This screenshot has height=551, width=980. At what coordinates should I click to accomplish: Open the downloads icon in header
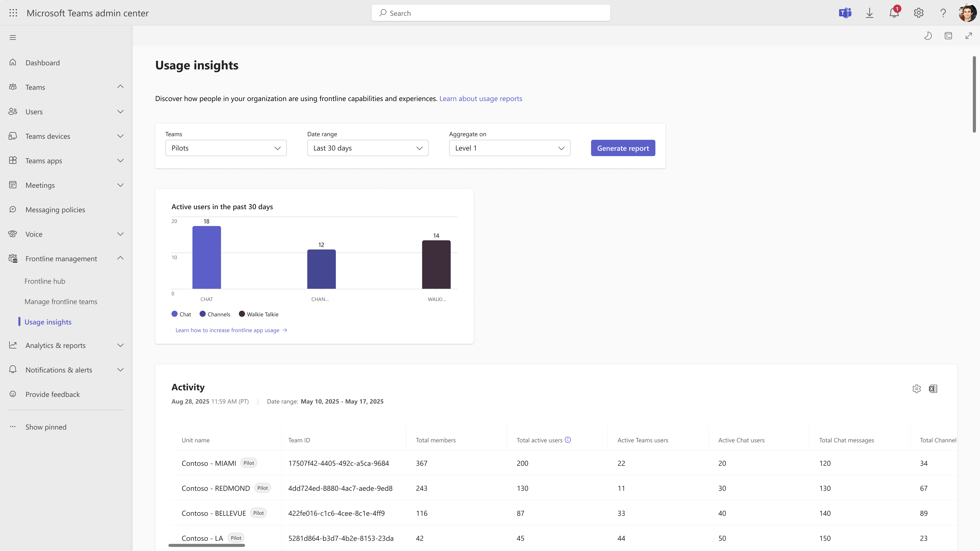tap(870, 13)
